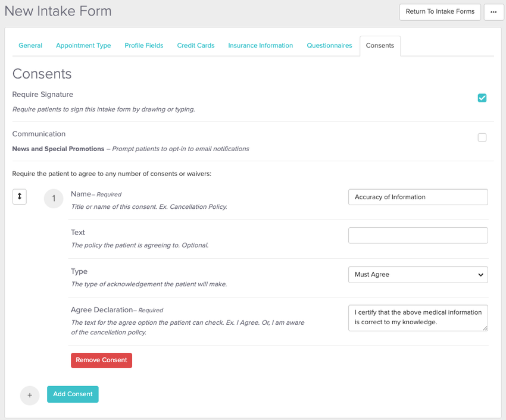Switch to the Questionnaires tab
Viewport: 506px width, 420px height.
pyautogui.click(x=329, y=45)
